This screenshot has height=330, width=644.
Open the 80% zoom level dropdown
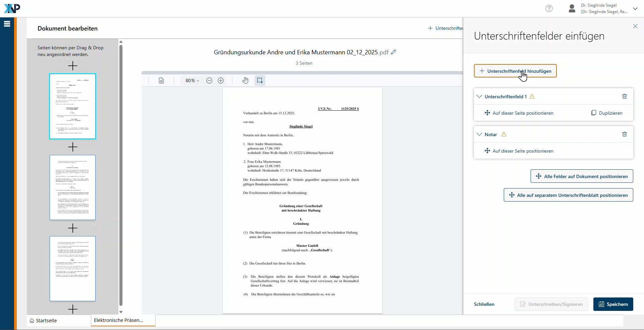click(x=192, y=80)
